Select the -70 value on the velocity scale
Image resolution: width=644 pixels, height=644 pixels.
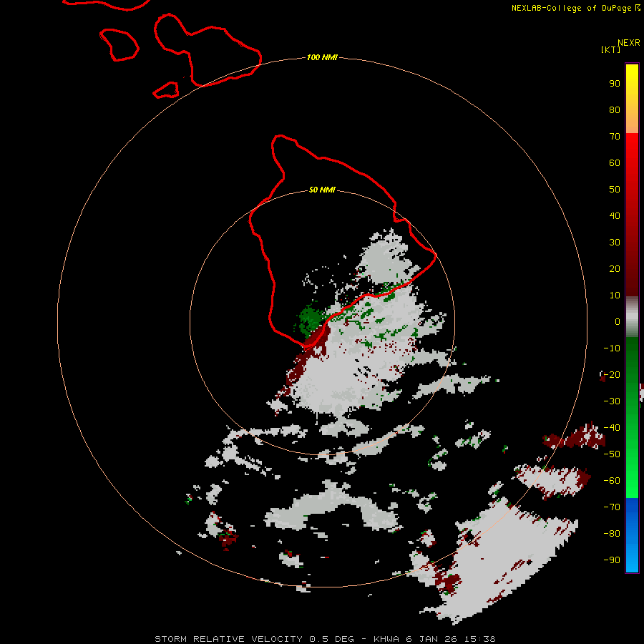point(612,507)
